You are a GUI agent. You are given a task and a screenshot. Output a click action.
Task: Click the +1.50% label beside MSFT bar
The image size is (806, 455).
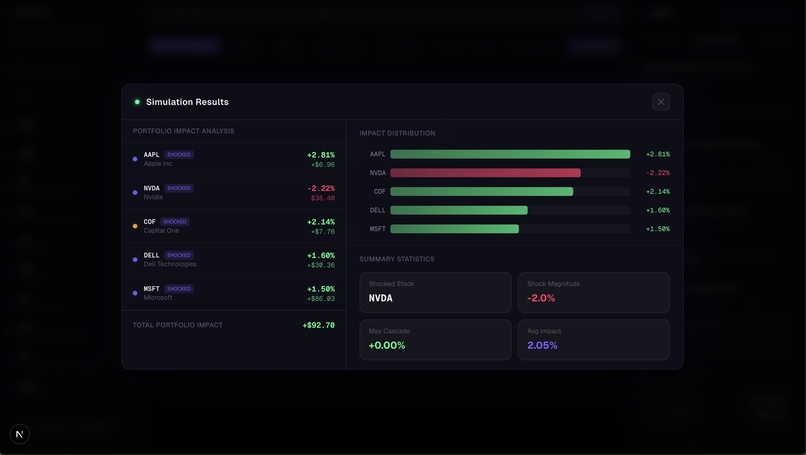tap(657, 229)
